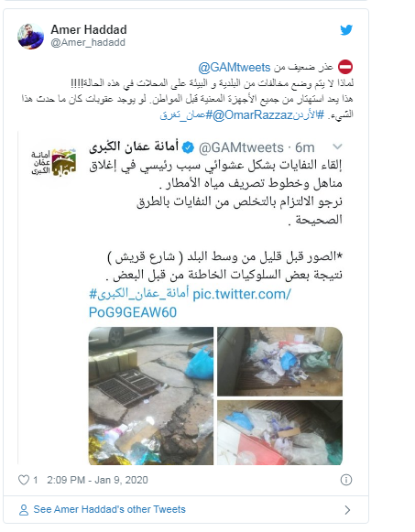
Task: Open the #عمان_تغرق hashtag
Action: click(x=186, y=115)
